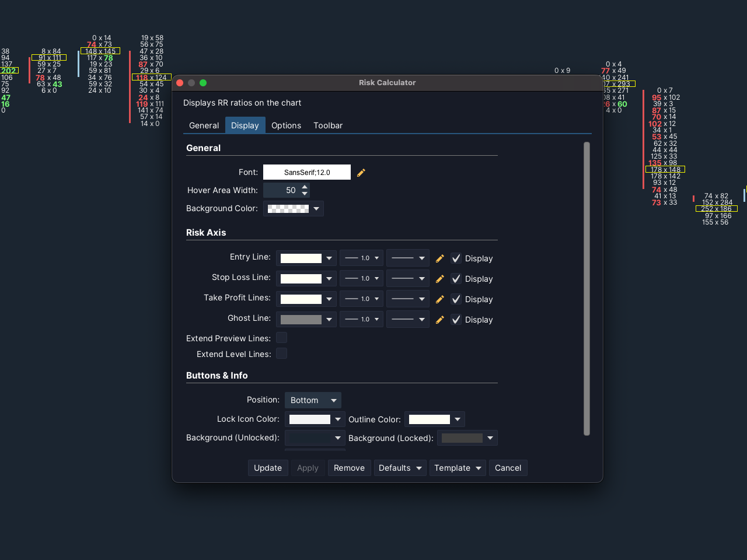
Task: Open the Position dropdown showing Bottom
Action: pos(313,400)
